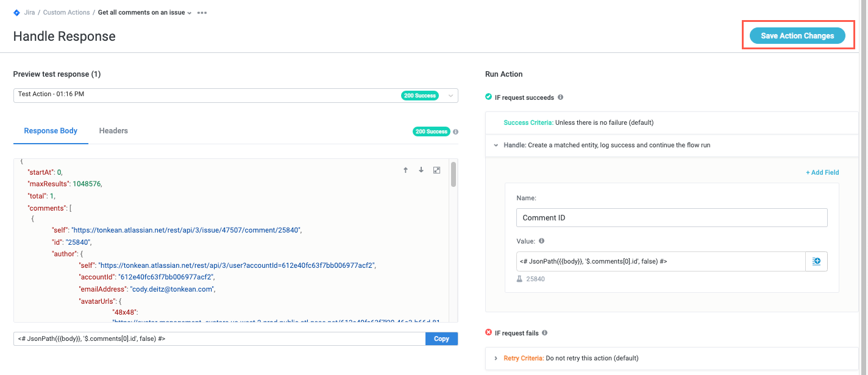Click the Comment ID name input field
Viewport: 868px width, 375px height.
coord(671,217)
